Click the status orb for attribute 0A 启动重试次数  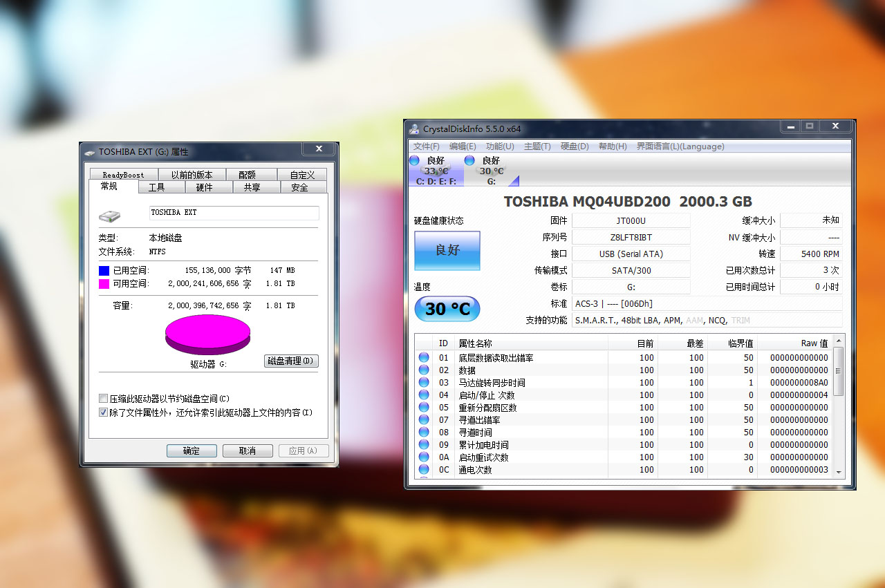pos(424,457)
